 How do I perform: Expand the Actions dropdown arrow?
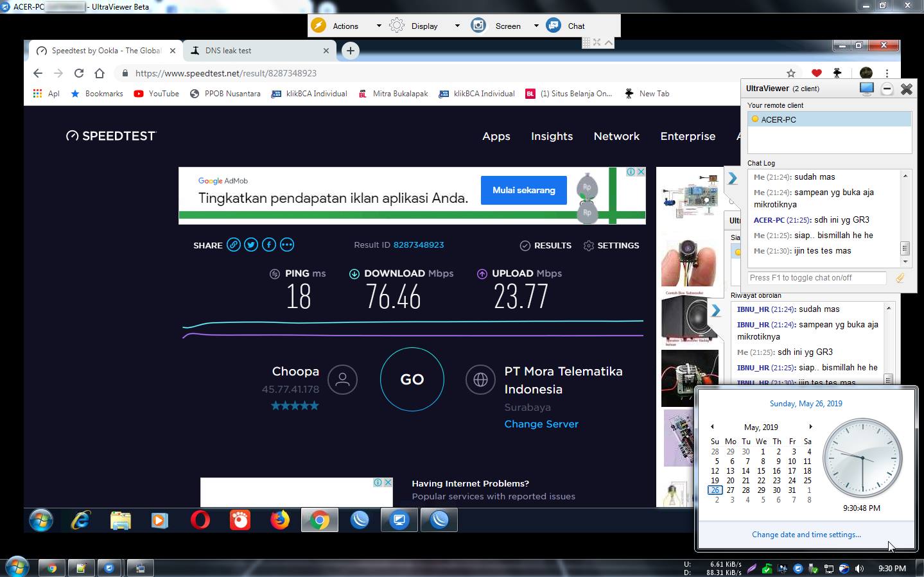point(379,26)
